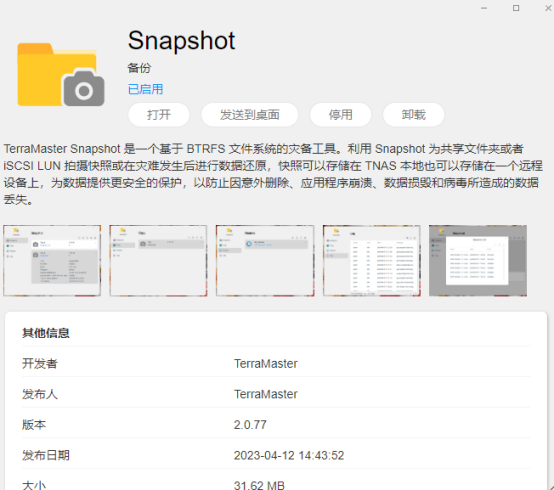Open the first preview screenshot thumbnail
This screenshot has width=554, height=490.
52,261
